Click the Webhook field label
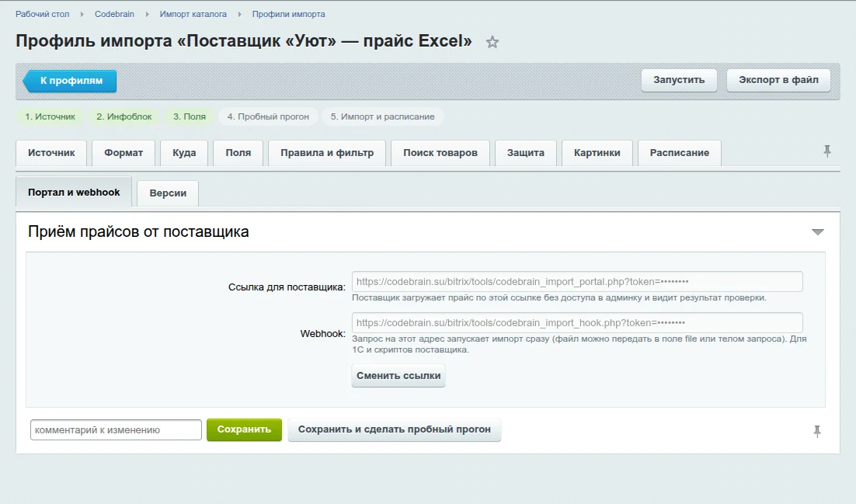This screenshot has height=504, width=856. [x=322, y=334]
